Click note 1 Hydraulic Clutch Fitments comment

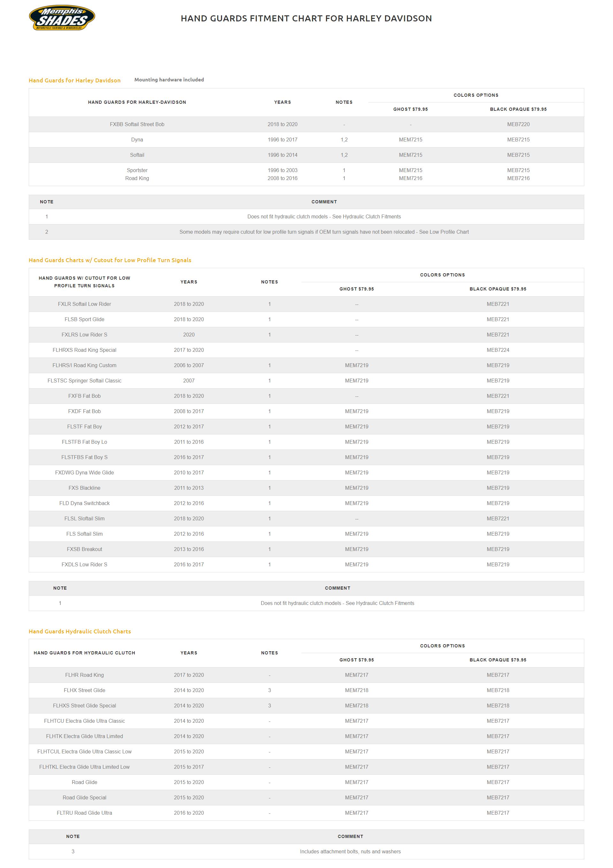(324, 217)
